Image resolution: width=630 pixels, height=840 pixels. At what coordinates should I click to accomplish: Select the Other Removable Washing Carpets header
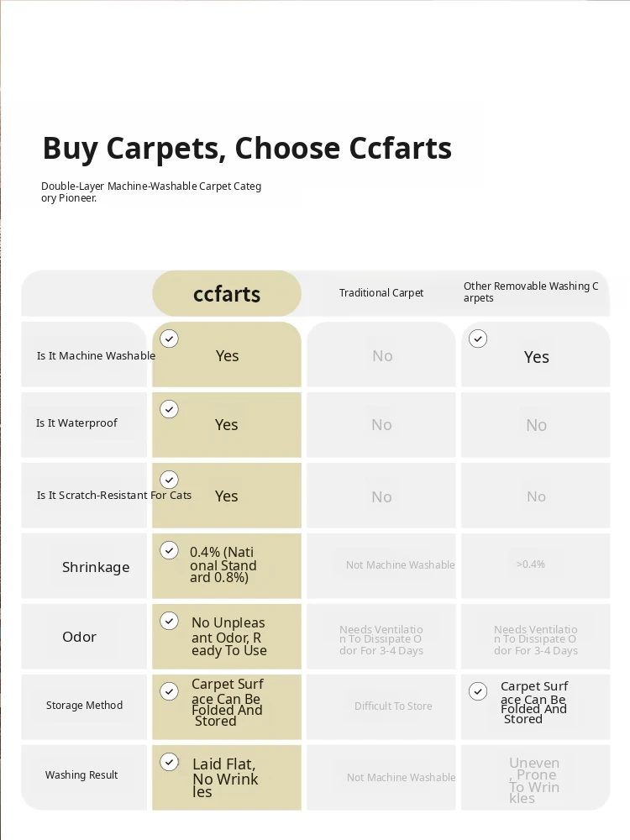(x=531, y=292)
